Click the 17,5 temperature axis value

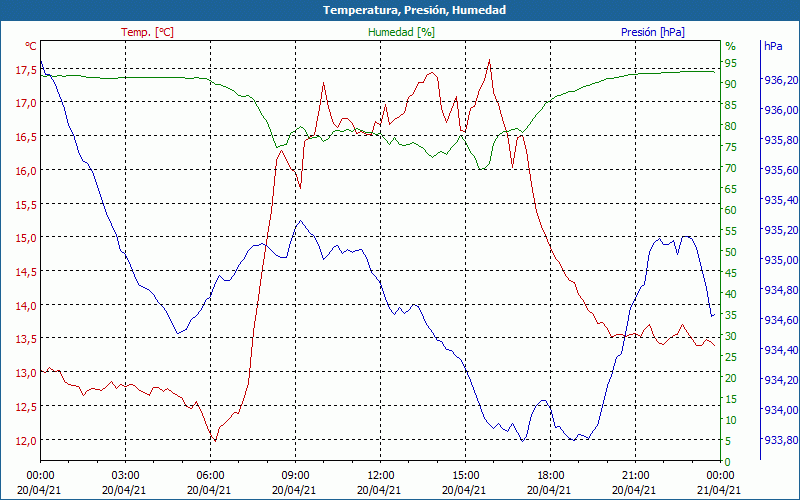pos(26,70)
